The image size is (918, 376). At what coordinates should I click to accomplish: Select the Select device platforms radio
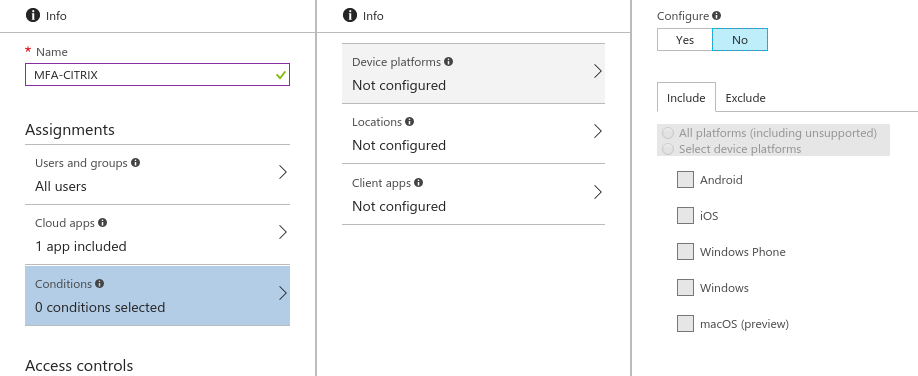pos(668,149)
